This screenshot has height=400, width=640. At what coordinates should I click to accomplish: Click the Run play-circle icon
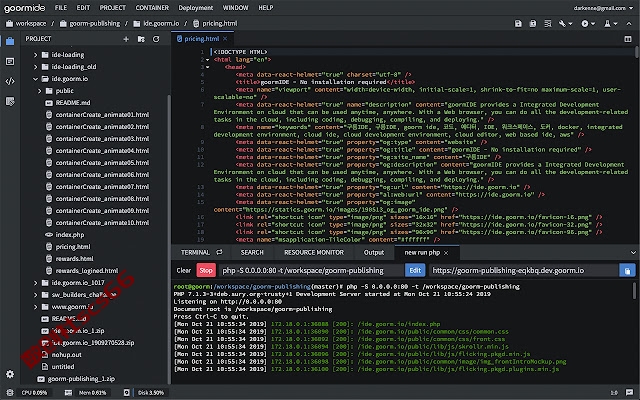585,24
